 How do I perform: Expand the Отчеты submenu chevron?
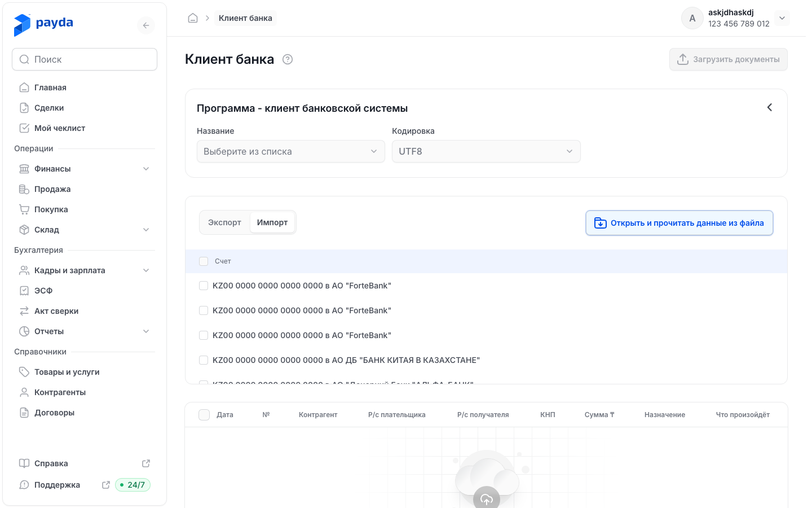click(x=146, y=331)
